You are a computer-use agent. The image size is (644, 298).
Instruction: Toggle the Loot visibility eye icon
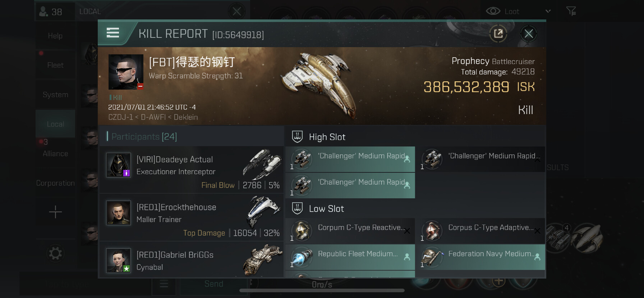click(x=493, y=11)
